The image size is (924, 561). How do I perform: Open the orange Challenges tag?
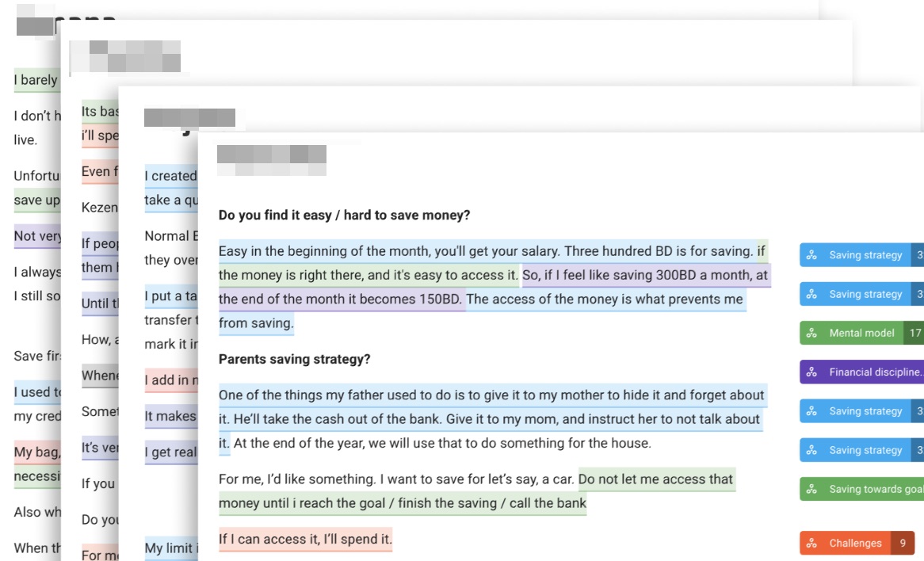(857, 544)
